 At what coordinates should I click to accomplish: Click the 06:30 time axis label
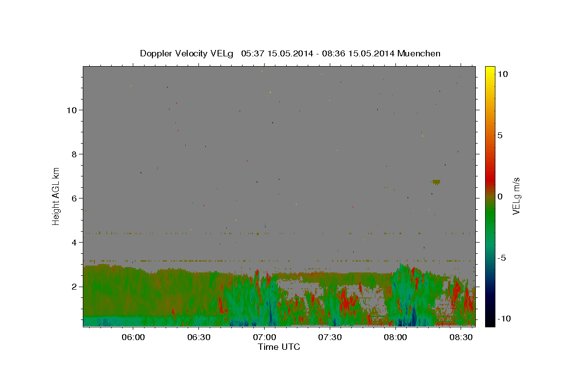[x=199, y=337]
